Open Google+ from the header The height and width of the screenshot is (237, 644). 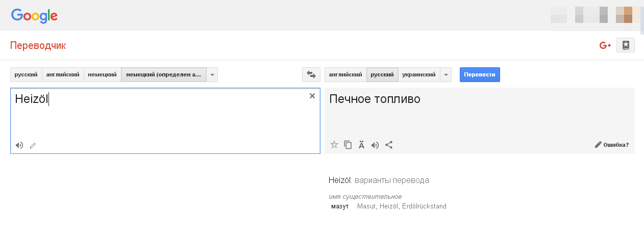click(605, 45)
